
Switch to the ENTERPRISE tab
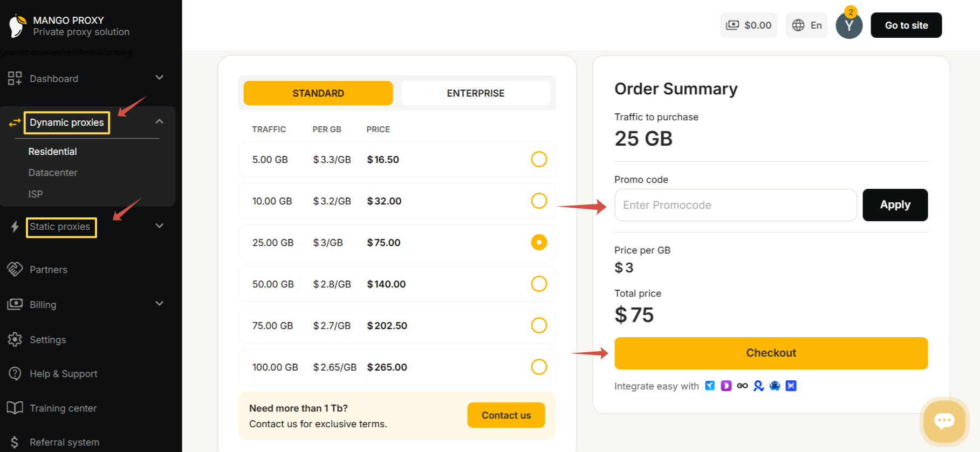point(475,93)
